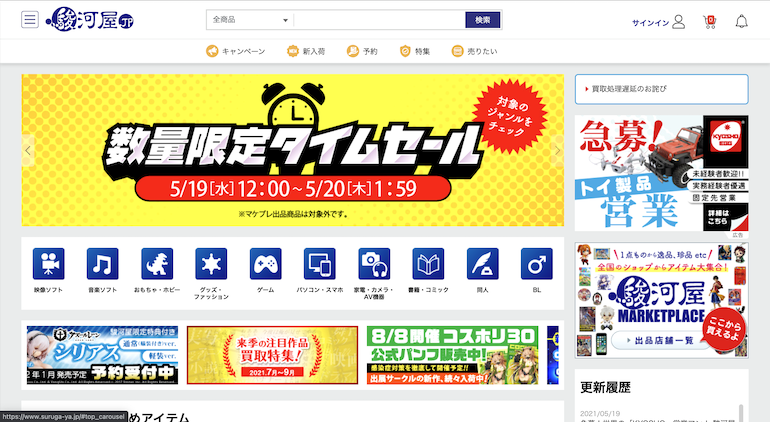Go to previous carousel slide
This screenshot has width=770, height=422.
click(28, 150)
